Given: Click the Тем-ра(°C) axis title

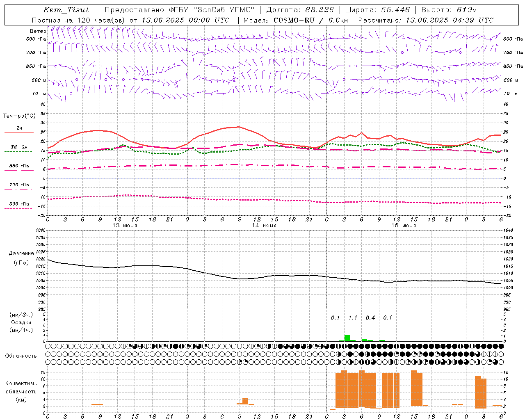Looking at the screenshot, I should (19, 116).
